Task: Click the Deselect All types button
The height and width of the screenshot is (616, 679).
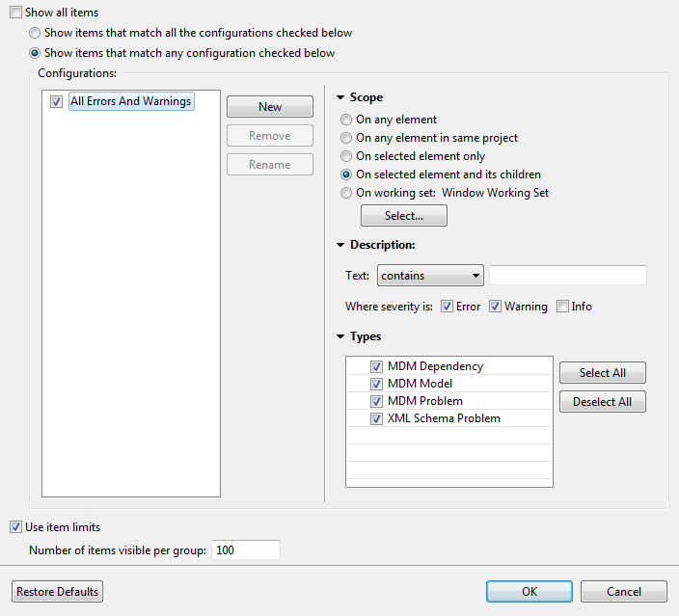Action: pos(603,402)
